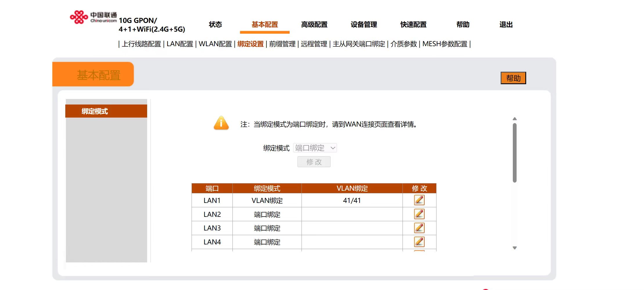Edit the LAN4 binding row

tap(419, 242)
